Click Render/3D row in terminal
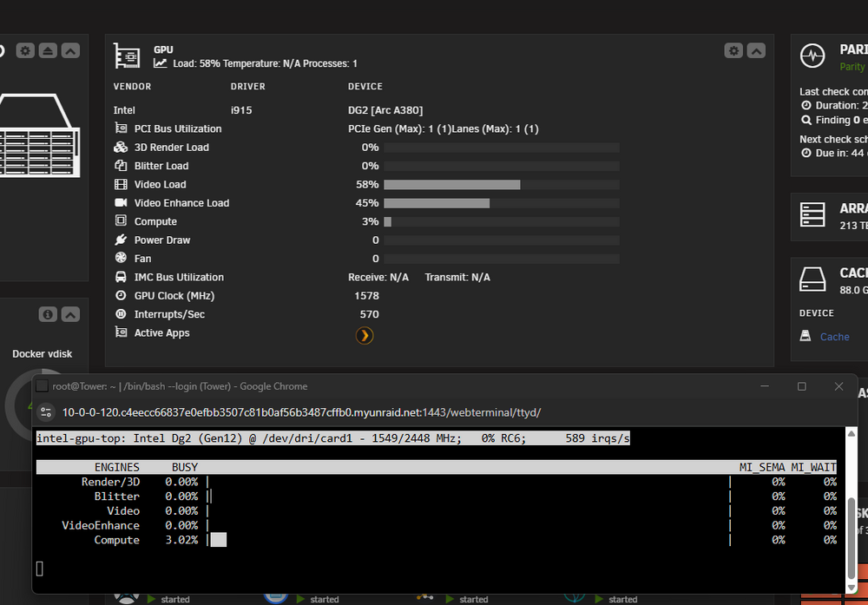The height and width of the screenshot is (605, 868). tap(437, 482)
